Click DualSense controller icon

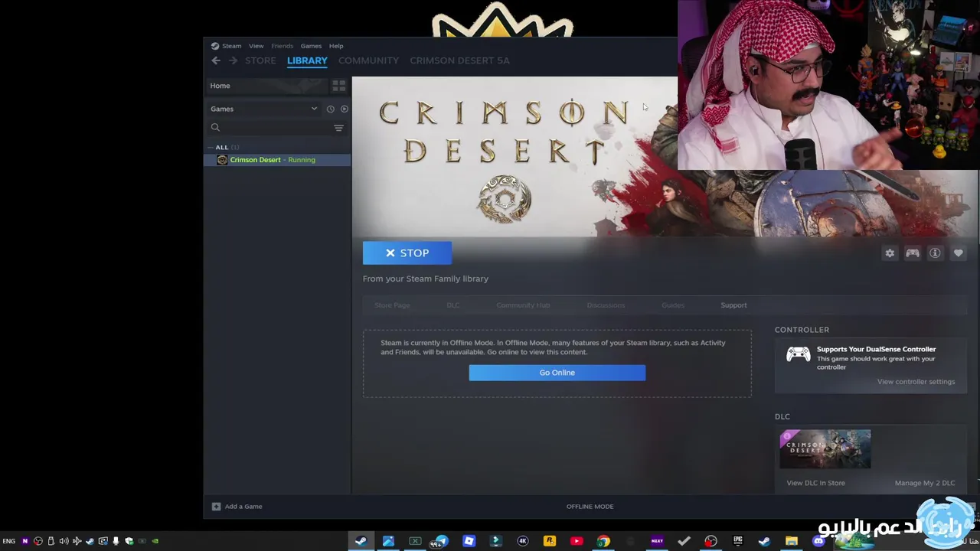pos(798,354)
